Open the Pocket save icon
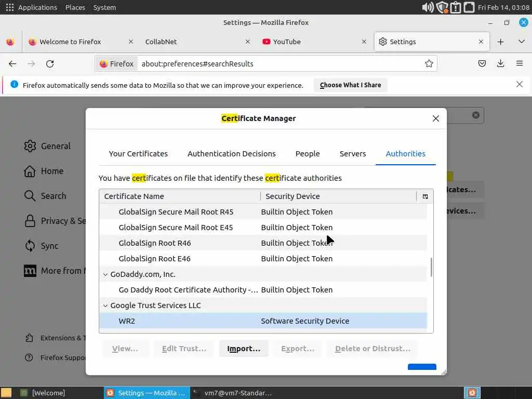The width and height of the screenshot is (532, 399). pos(482,63)
